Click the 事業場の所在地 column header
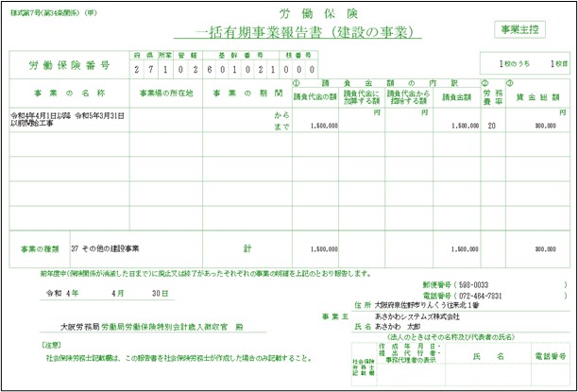 pos(166,94)
